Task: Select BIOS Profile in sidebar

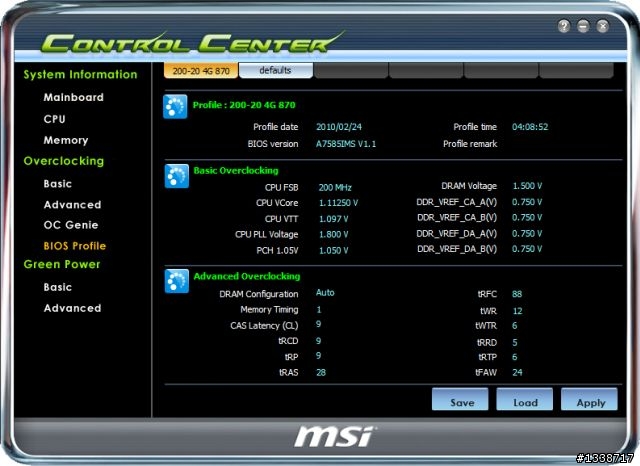Action: [x=75, y=246]
